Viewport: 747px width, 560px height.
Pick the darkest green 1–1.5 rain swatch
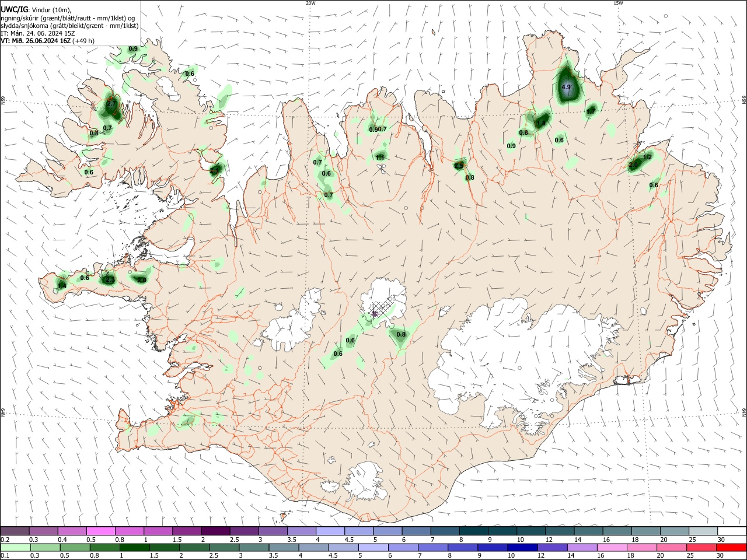(x=134, y=548)
